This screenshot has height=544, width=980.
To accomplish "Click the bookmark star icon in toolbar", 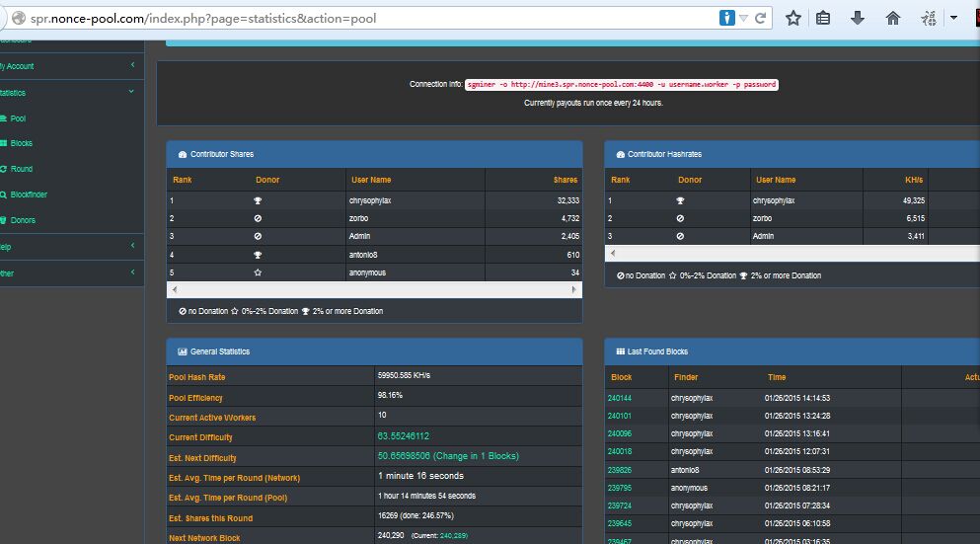I will [793, 18].
